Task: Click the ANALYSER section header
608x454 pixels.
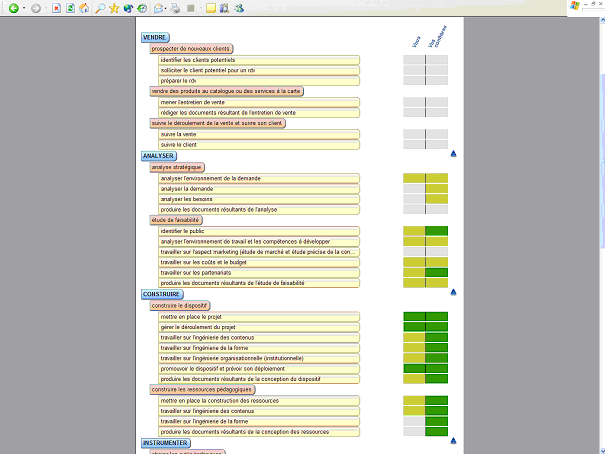Action: [x=159, y=156]
